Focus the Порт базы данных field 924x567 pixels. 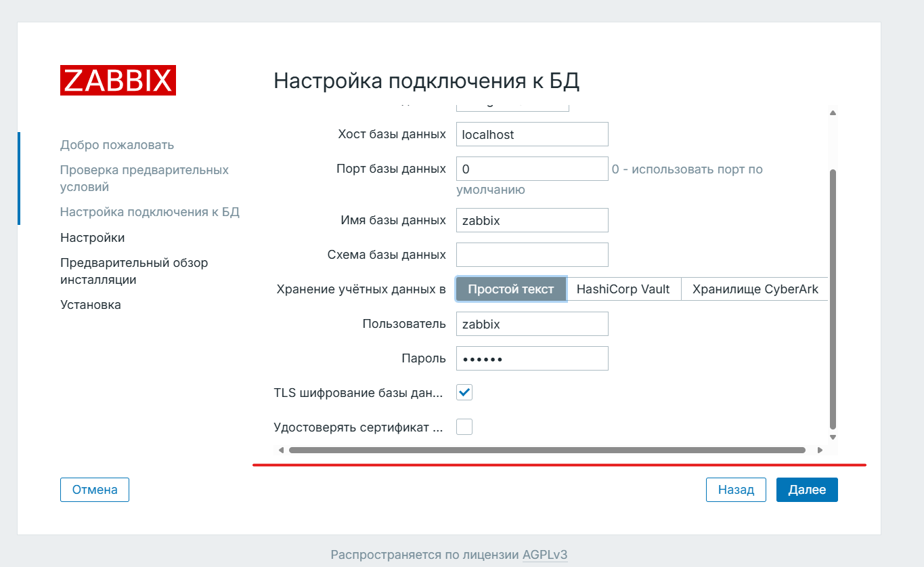[532, 169]
